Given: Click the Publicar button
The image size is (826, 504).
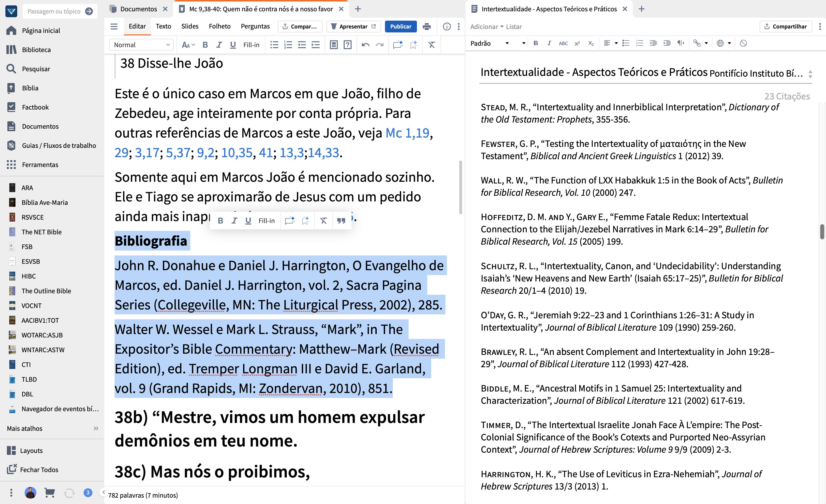Looking at the screenshot, I should 401,27.
